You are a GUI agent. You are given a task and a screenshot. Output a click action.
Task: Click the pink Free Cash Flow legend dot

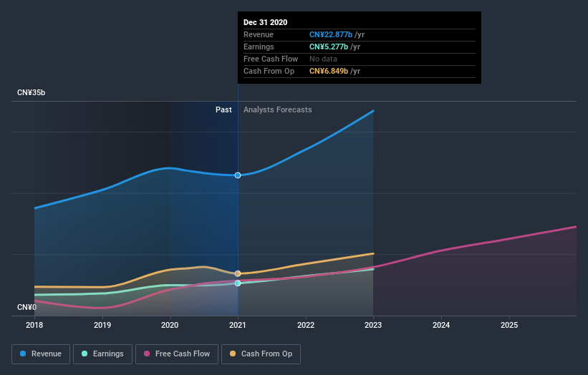point(147,354)
